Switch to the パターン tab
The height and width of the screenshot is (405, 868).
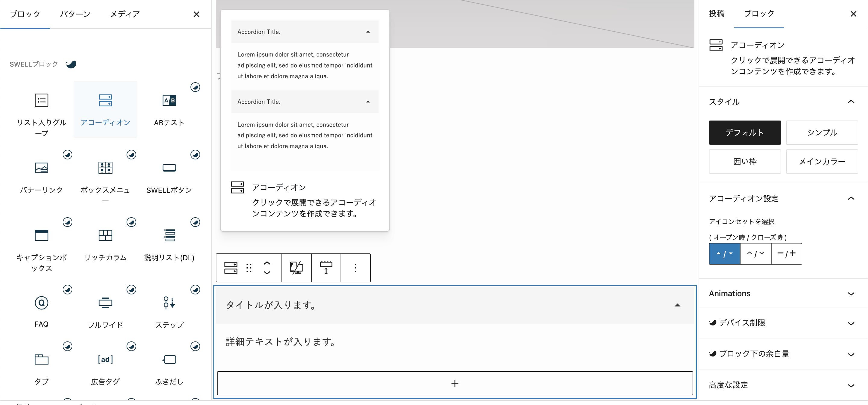pyautogui.click(x=75, y=14)
